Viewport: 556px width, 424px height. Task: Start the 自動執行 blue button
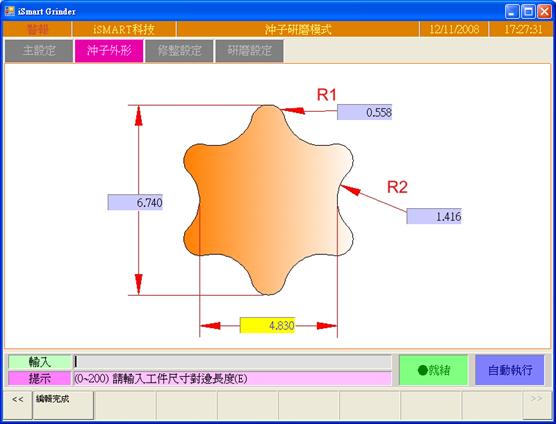(x=510, y=370)
